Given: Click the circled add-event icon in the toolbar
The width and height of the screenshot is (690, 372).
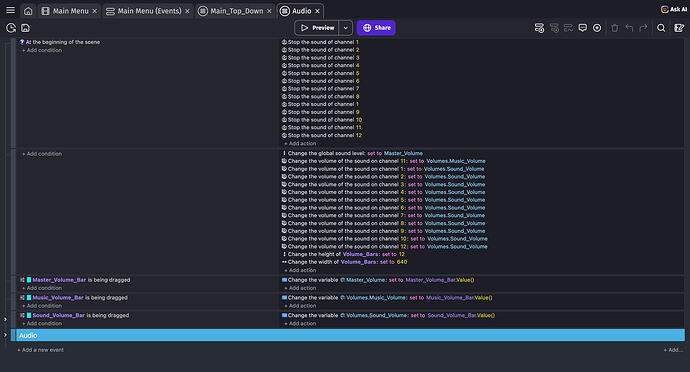Looking at the screenshot, I should (x=597, y=28).
